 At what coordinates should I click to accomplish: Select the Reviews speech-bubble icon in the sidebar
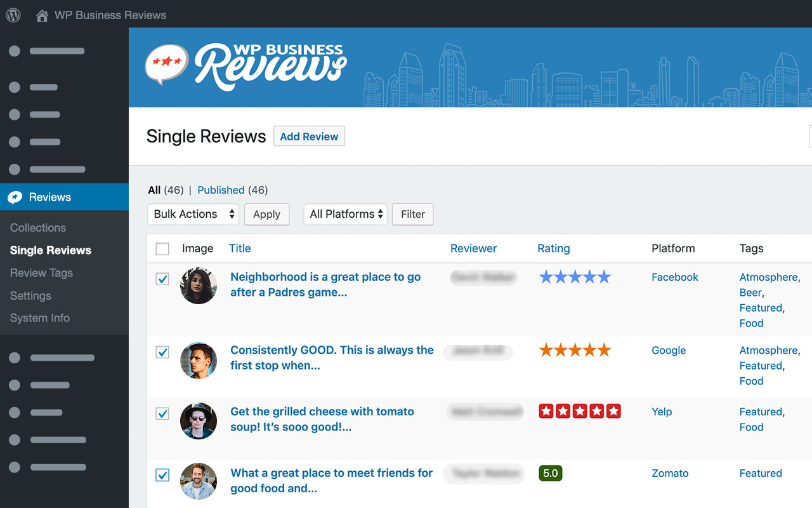point(15,197)
